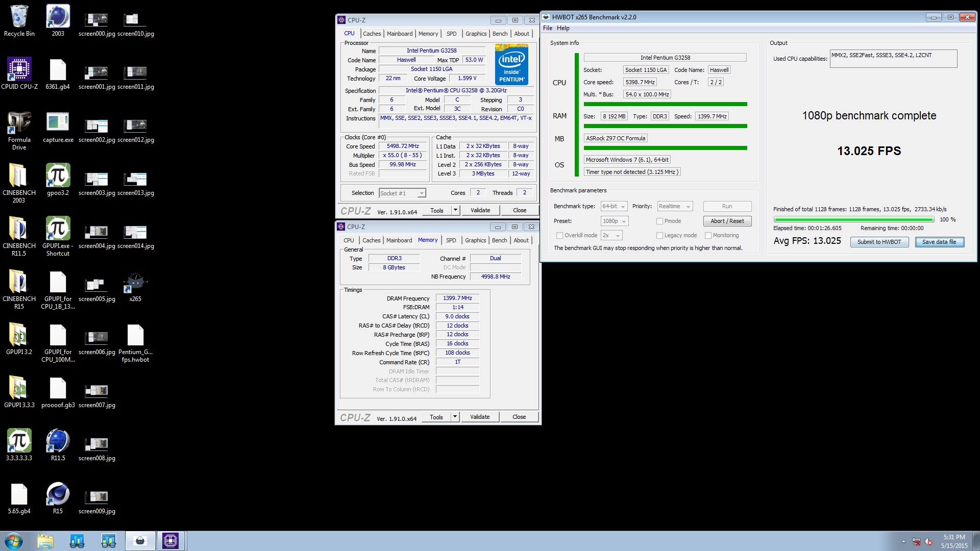The width and height of the screenshot is (980, 551).
Task: Select the proooof.gb3 file icon
Action: point(58,392)
